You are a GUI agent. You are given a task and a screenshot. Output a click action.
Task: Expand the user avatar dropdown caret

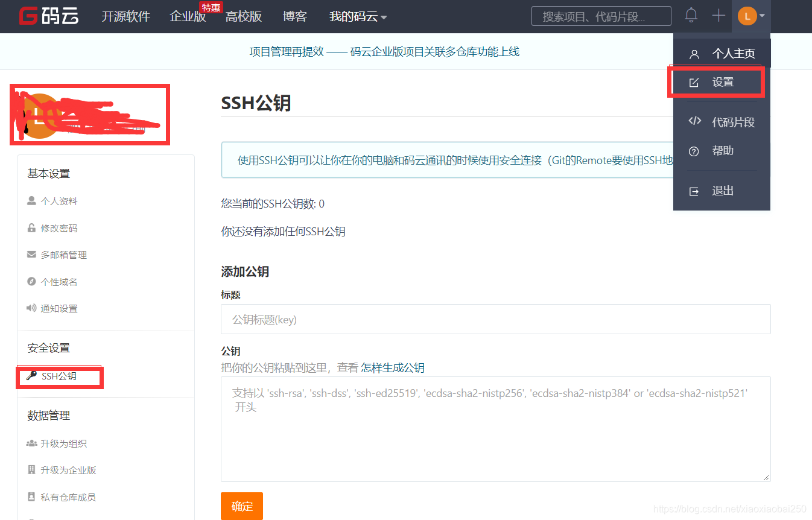pos(763,16)
